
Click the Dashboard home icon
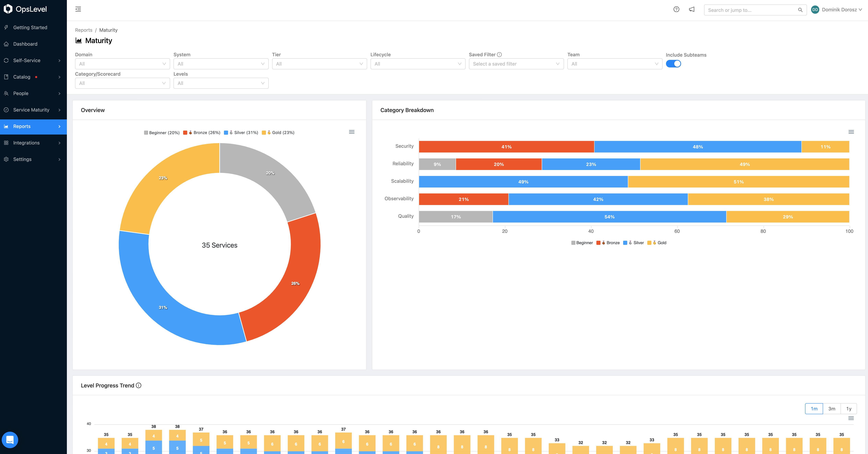pyautogui.click(x=6, y=44)
